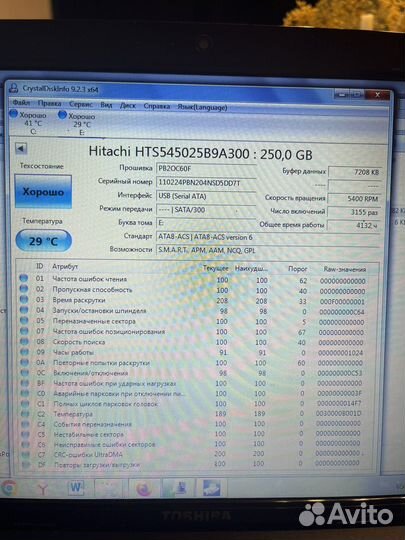Click the Возможности features field
Image resolution: width=405 pixels, height=540 pixels.
(268, 250)
